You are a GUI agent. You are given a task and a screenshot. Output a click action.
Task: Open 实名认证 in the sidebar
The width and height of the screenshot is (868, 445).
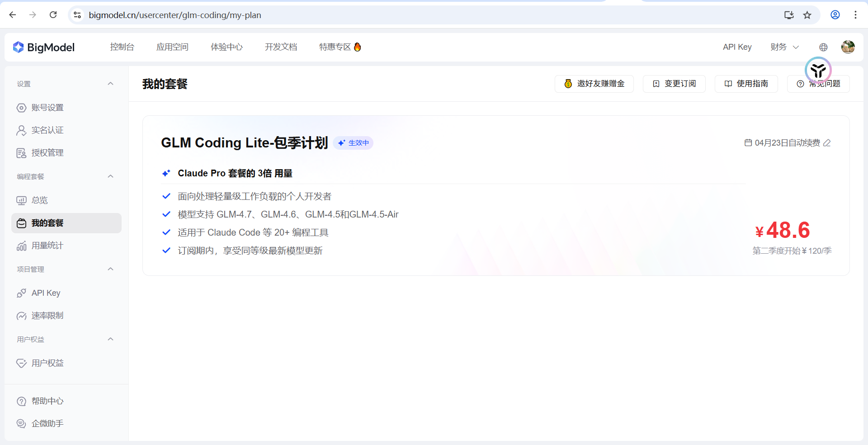click(x=66, y=130)
